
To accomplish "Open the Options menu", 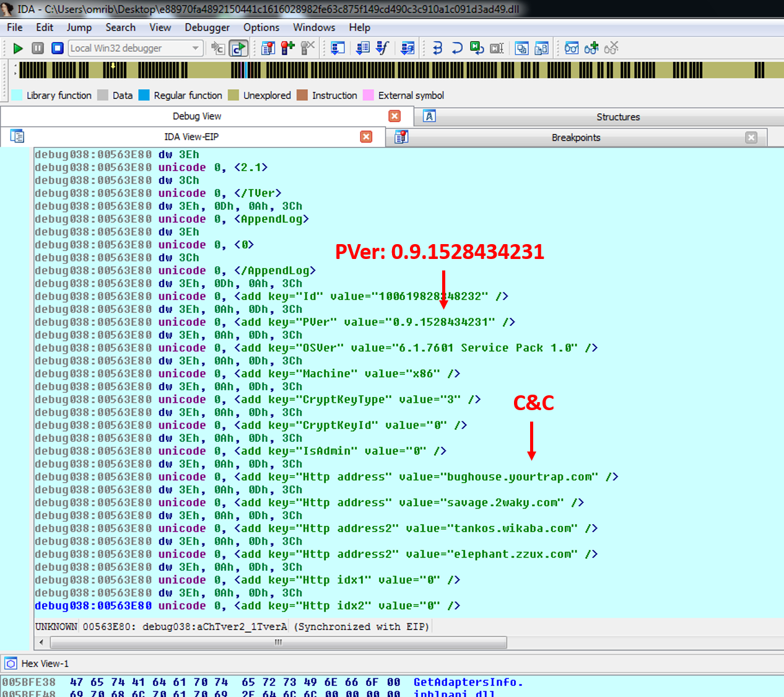I will [x=261, y=27].
